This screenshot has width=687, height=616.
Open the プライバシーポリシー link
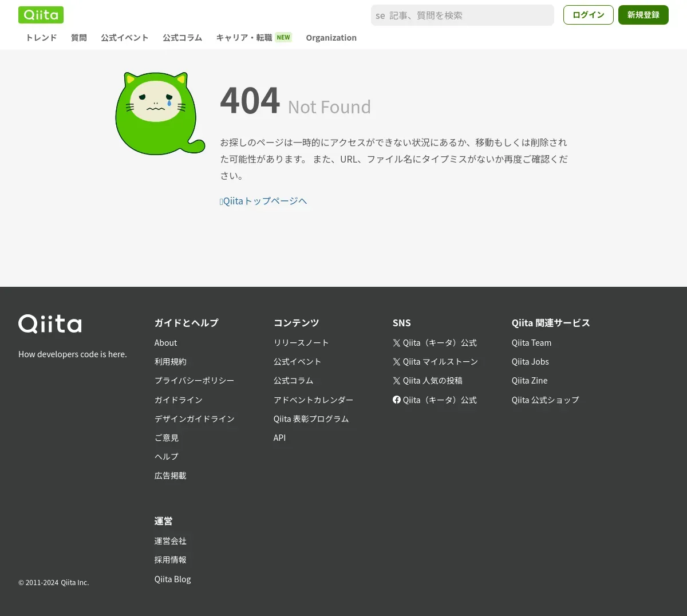coord(194,381)
